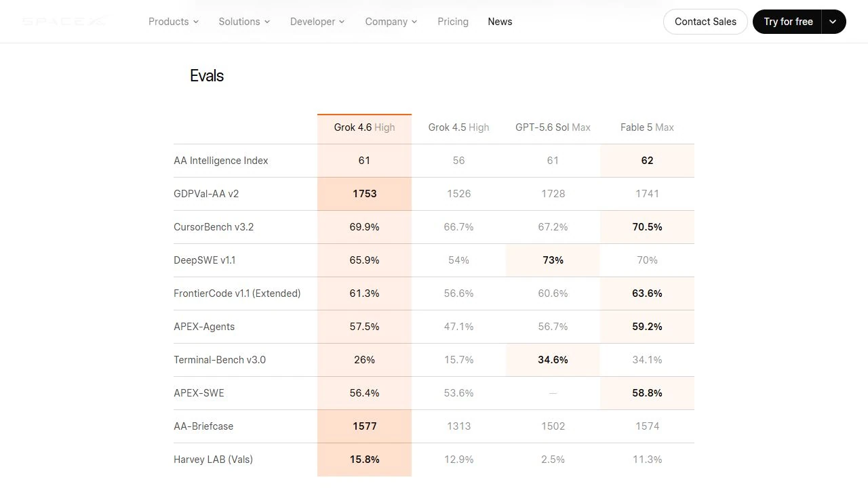Screen dimensions: 868x488
Task: Select the Grok 4.6 High column header
Action: (x=364, y=127)
